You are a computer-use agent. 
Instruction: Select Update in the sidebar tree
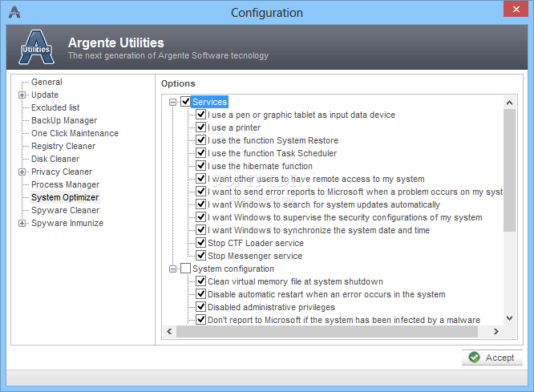click(x=45, y=95)
